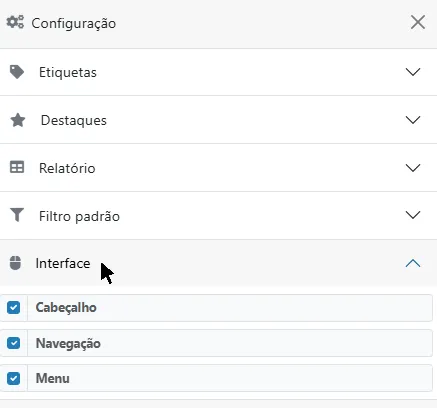Expand the Filtro padrão chevron
Viewport: 437px width, 408px height.
click(x=413, y=215)
